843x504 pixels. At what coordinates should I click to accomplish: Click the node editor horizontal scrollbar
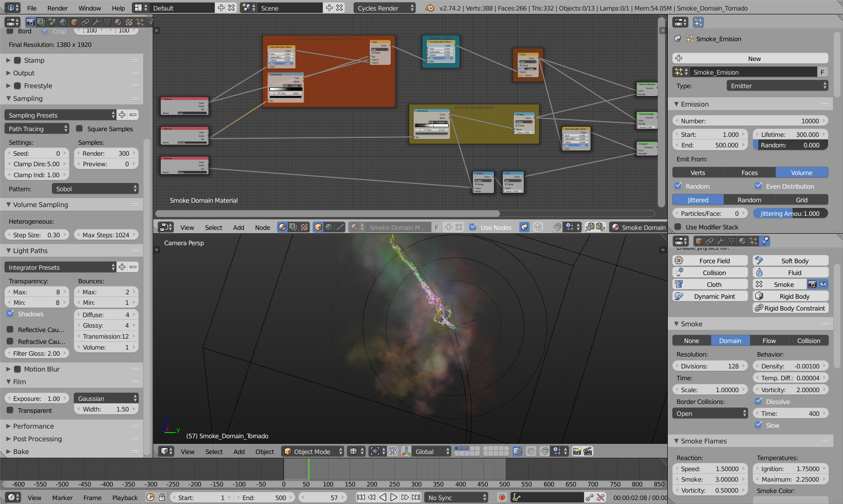tap(328, 213)
